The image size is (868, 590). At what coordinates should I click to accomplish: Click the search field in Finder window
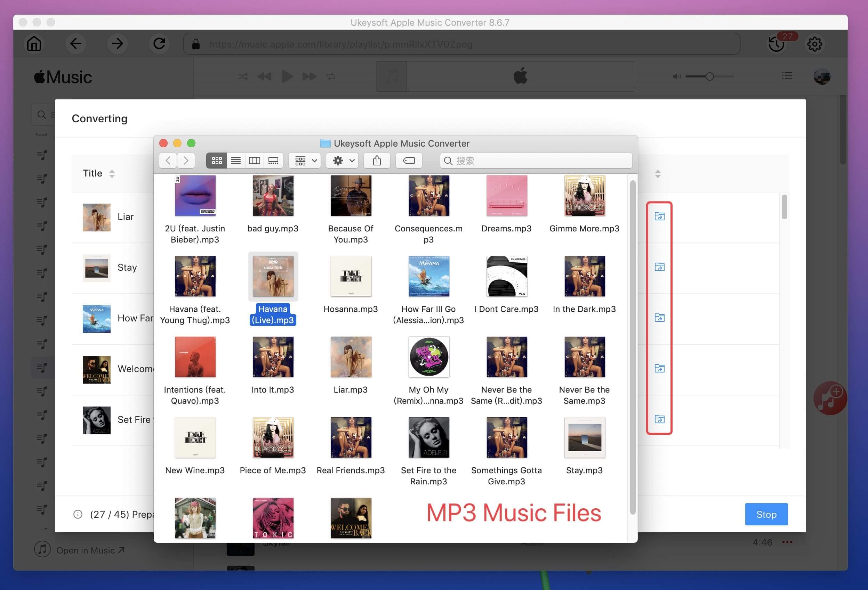coord(535,160)
